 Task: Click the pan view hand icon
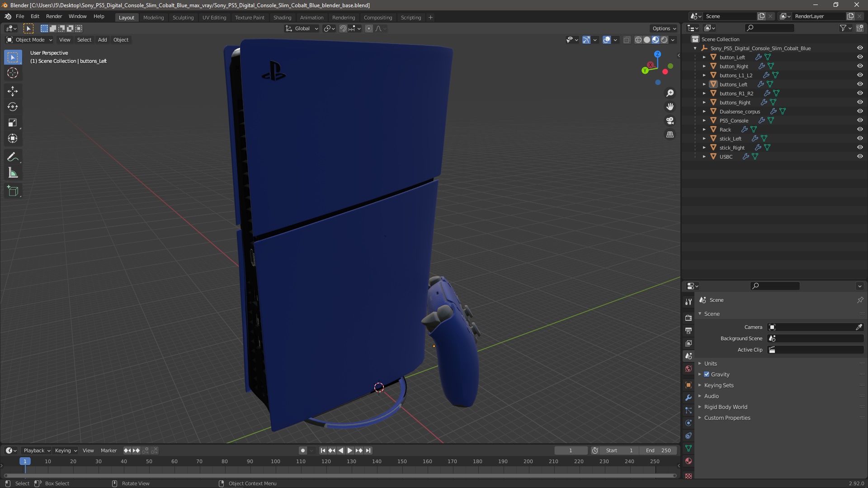pyautogui.click(x=670, y=107)
